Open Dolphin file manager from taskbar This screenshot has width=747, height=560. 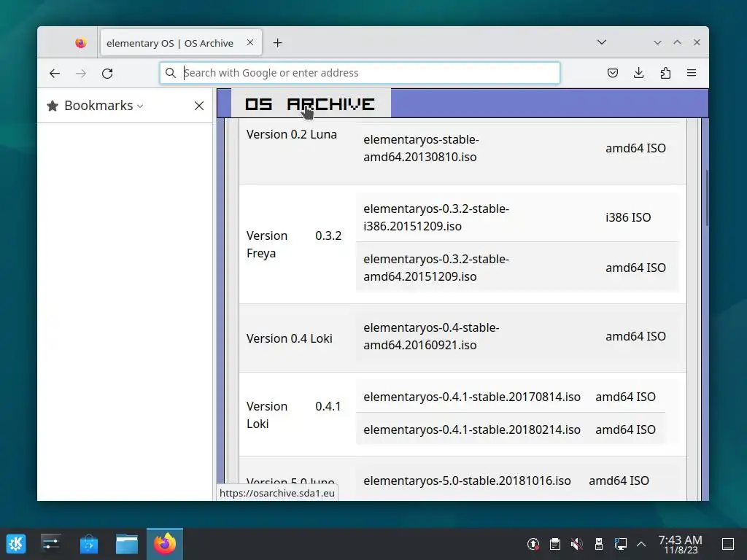(x=127, y=544)
